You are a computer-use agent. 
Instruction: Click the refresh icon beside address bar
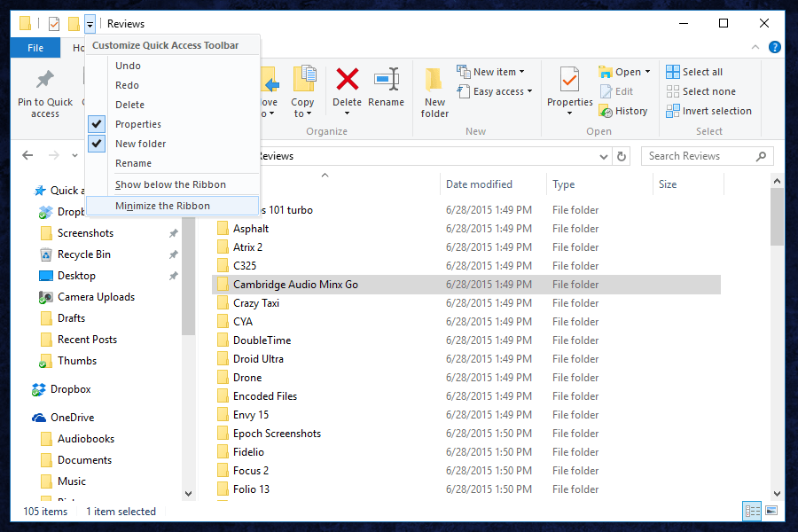(x=621, y=156)
